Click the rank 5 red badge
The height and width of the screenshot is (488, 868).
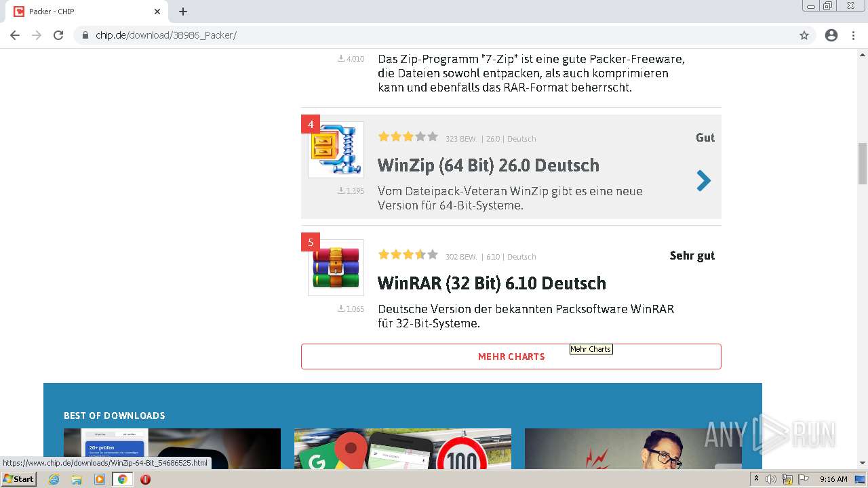(x=311, y=242)
